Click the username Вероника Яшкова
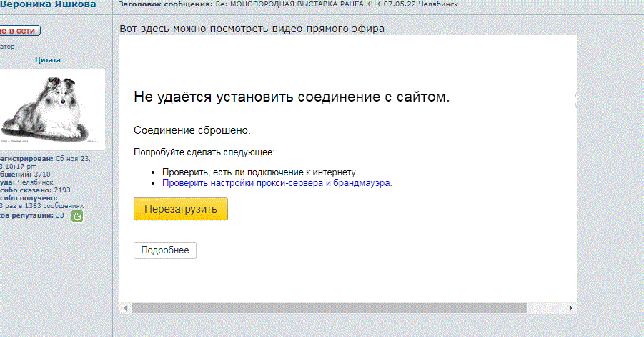The width and height of the screenshot is (644, 337). (48, 5)
